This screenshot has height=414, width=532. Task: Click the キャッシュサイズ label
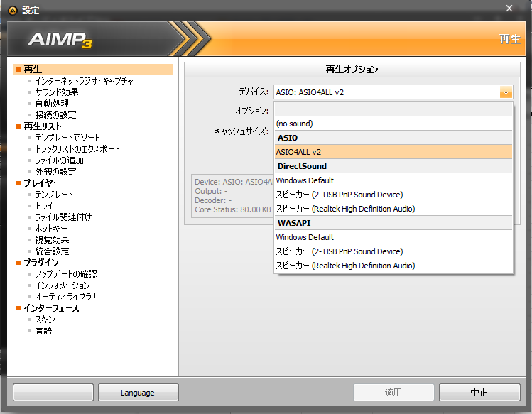click(241, 131)
